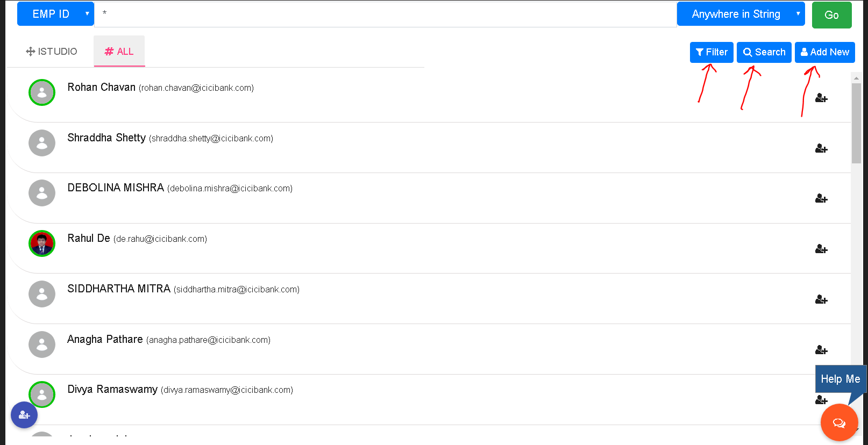Select the # ALL tab
Viewport: 868px width, 445px height.
click(119, 52)
